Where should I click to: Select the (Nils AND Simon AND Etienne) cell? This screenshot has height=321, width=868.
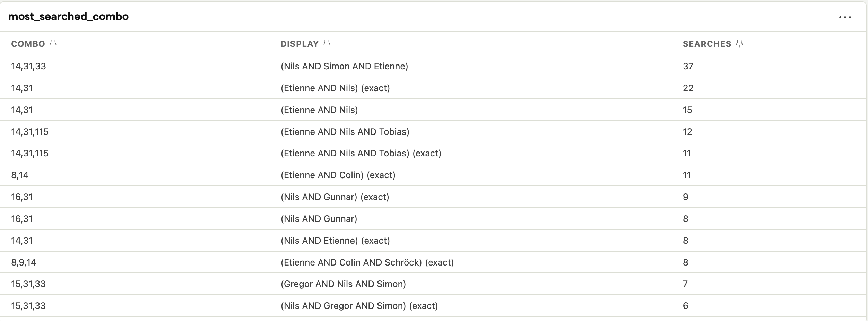(x=344, y=66)
